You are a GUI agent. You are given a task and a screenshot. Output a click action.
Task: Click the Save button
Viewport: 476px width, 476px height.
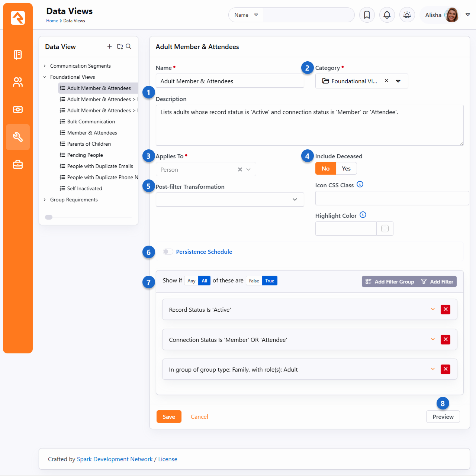point(169,417)
